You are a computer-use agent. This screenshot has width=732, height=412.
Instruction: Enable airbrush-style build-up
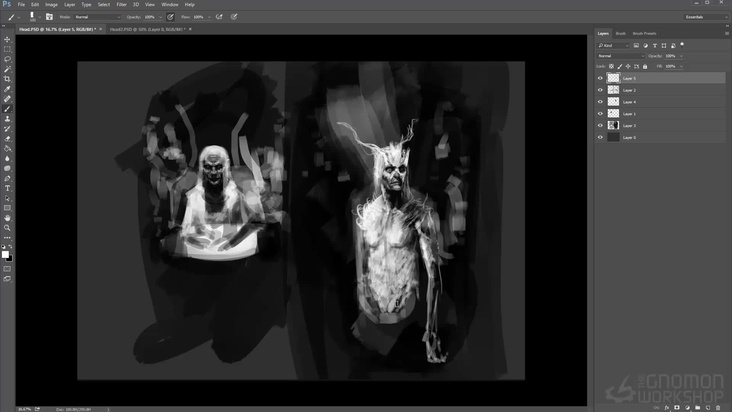(219, 17)
